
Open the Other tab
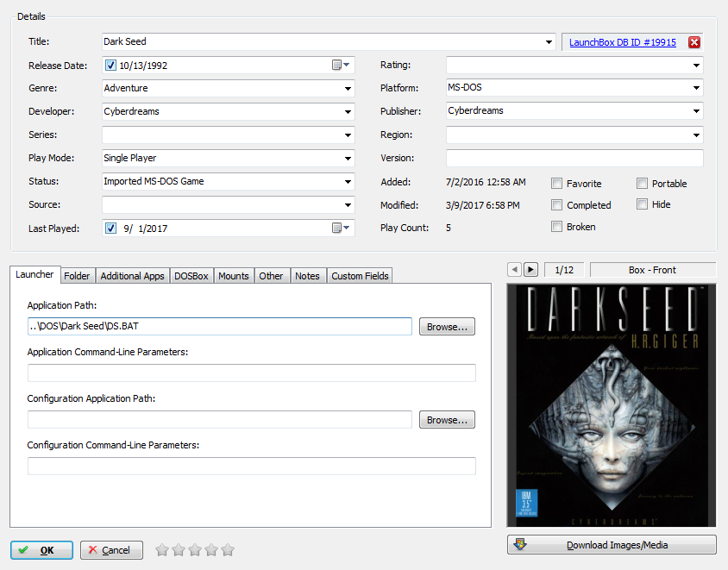tap(271, 276)
